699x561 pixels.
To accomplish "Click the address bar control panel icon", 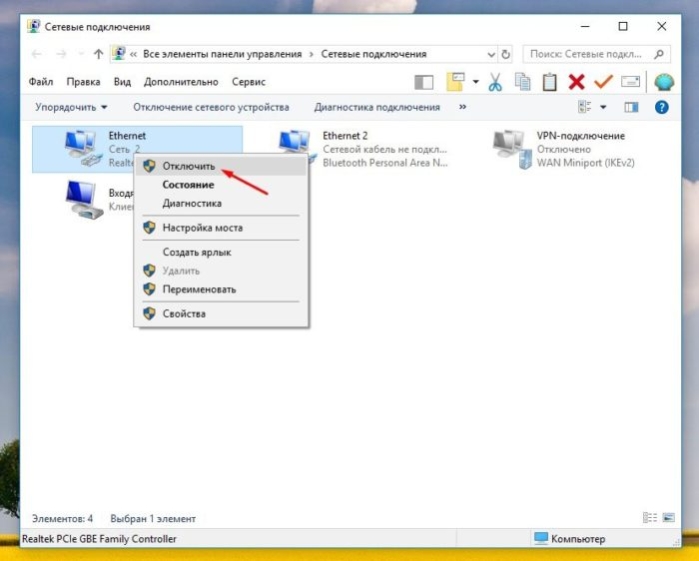I will (x=119, y=54).
